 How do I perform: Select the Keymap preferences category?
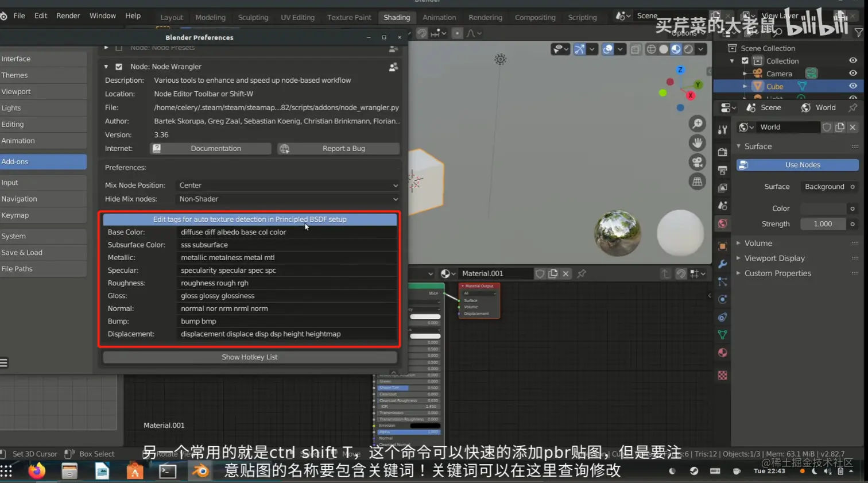point(43,215)
